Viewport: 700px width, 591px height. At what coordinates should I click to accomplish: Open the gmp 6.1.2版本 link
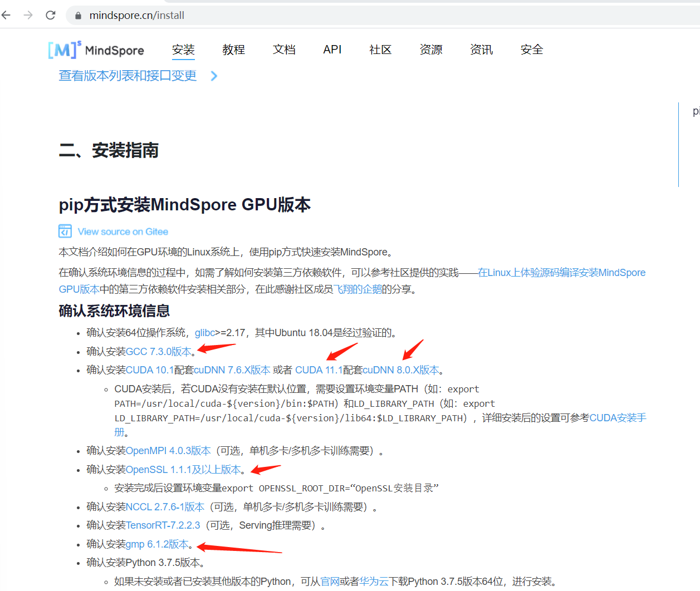(157, 544)
